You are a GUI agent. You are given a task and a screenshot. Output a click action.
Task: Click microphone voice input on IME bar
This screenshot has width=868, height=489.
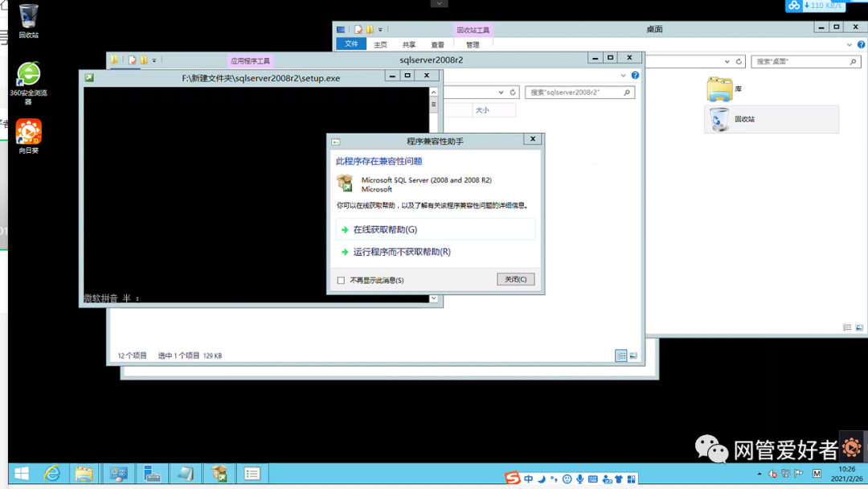(579, 479)
